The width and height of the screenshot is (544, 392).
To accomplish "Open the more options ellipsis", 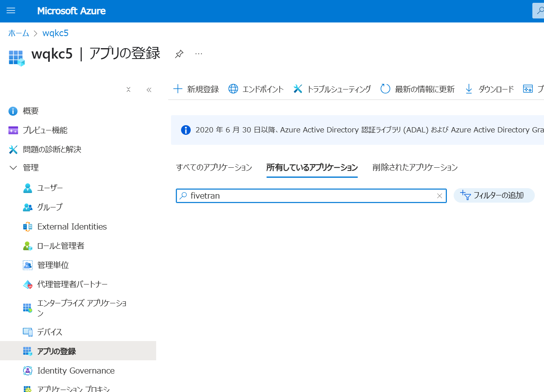I will pyautogui.click(x=199, y=53).
